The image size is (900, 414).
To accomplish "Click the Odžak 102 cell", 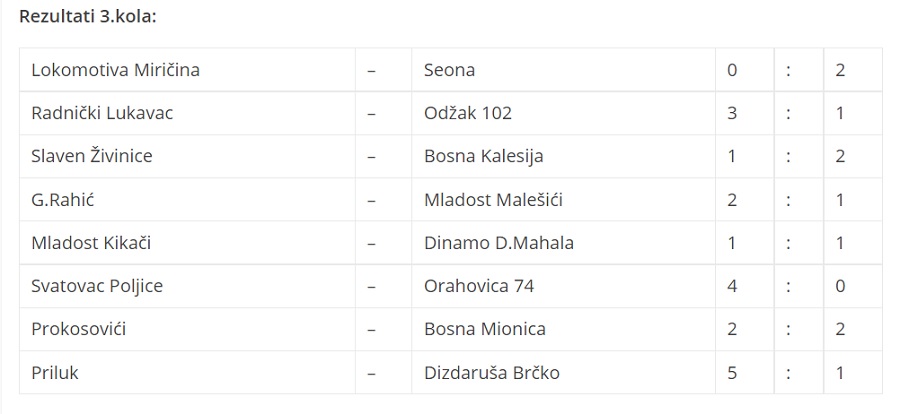I will coord(468,113).
